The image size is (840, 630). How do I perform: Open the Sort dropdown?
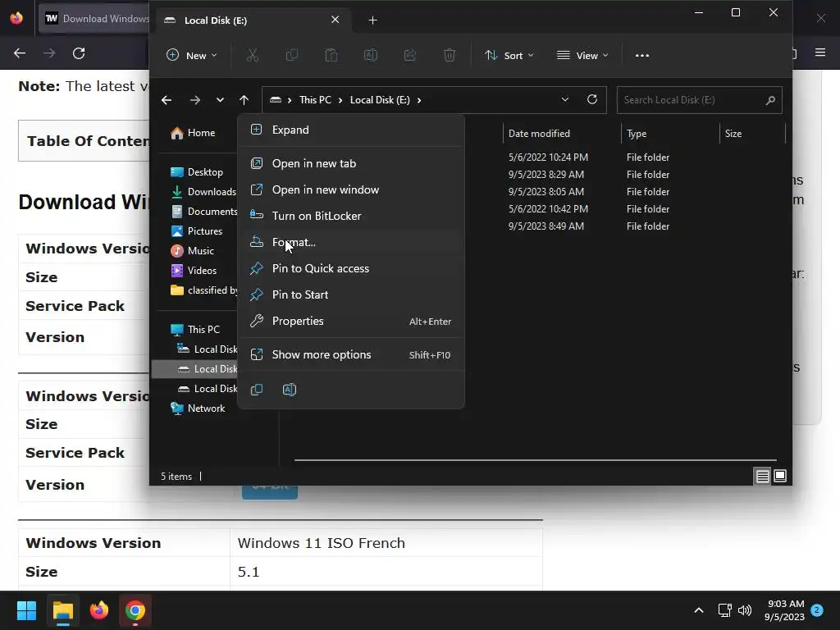pos(509,55)
